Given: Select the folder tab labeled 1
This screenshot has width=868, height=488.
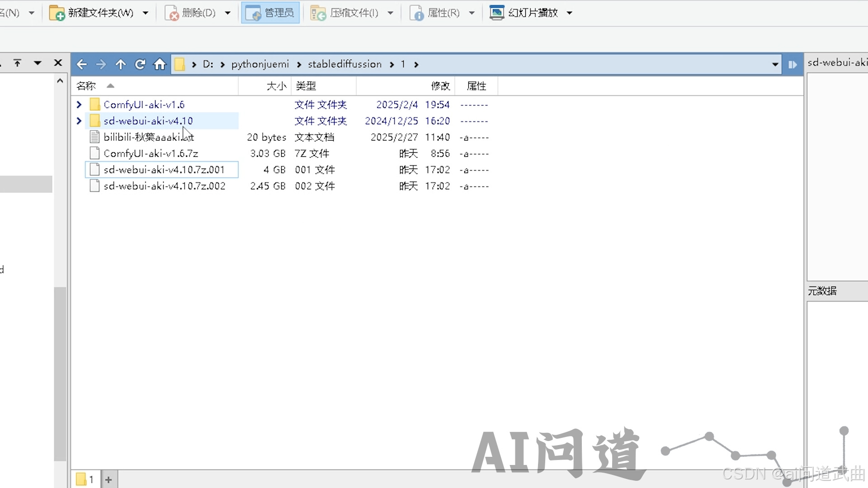Looking at the screenshot, I should click(85, 479).
